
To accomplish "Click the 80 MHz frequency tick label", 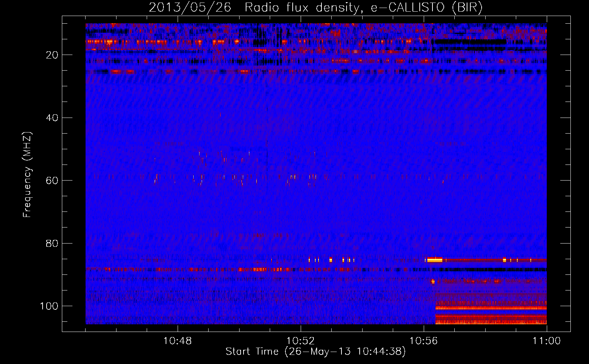I will point(52,243).
